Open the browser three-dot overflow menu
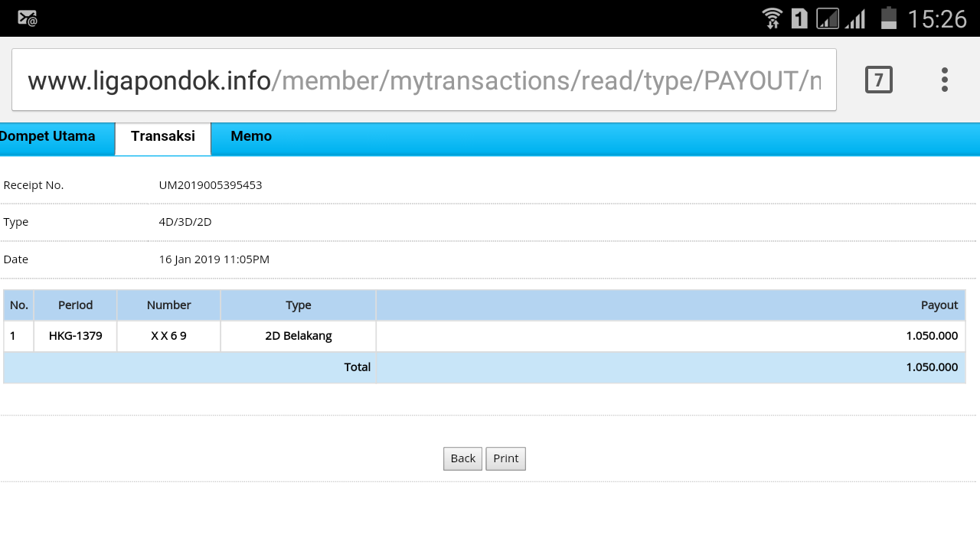The image size is (980, 551). pyautogui.click(x=944, y=80)
